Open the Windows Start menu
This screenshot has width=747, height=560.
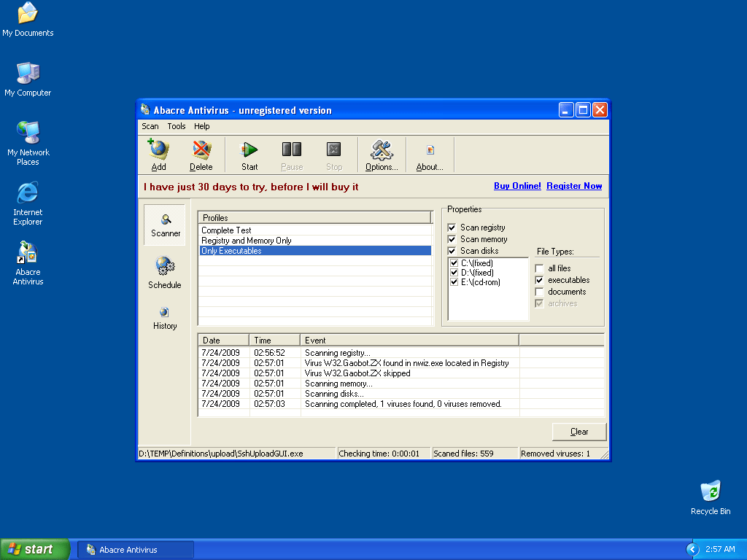tap(35, 549)
